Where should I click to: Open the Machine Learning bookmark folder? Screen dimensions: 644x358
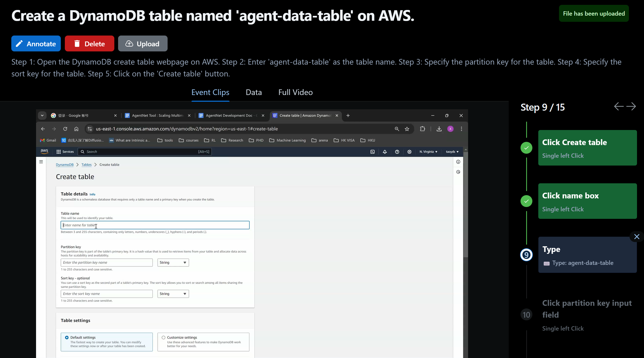(288, 140)
